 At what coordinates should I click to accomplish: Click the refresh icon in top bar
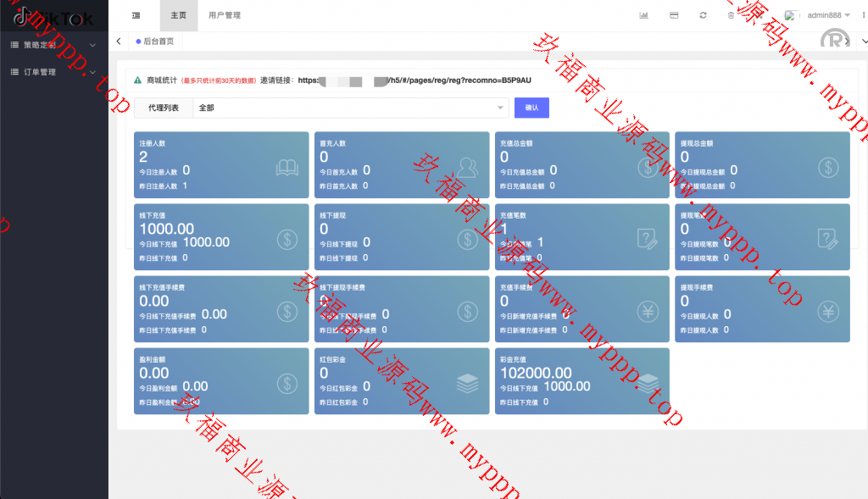703,15
